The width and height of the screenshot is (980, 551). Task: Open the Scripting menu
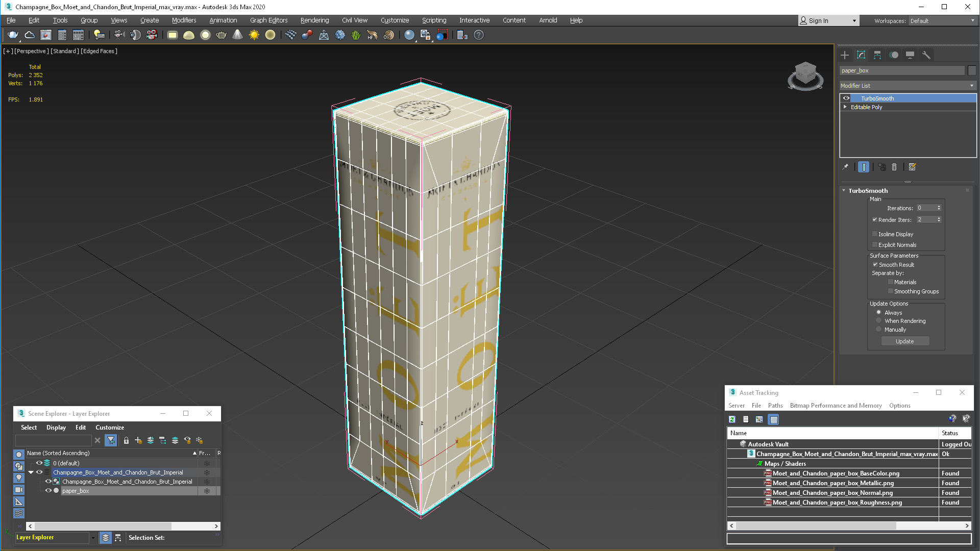[x=434, y=20]
